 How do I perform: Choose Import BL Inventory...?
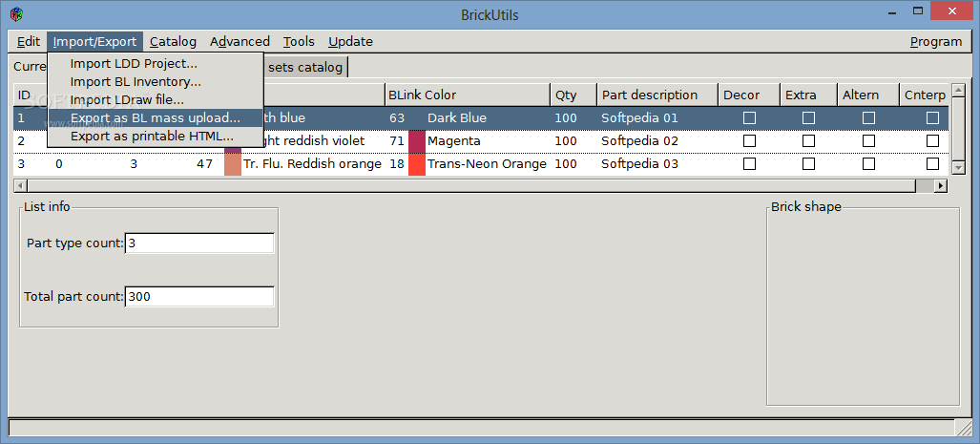(x=155, y=82)
